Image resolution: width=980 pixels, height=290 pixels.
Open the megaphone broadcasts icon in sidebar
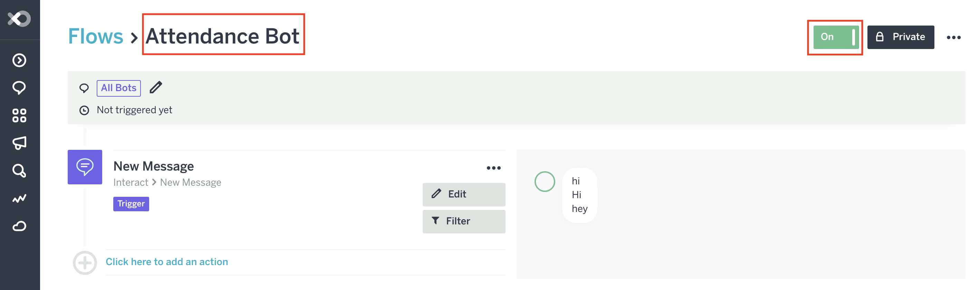coord(19,143)
